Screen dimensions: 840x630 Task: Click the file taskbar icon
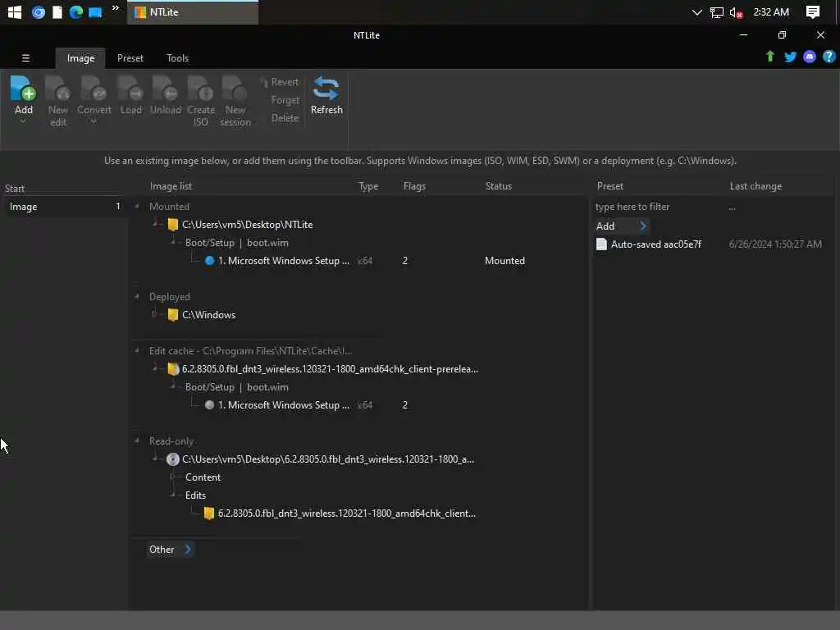tap(57, 11)
